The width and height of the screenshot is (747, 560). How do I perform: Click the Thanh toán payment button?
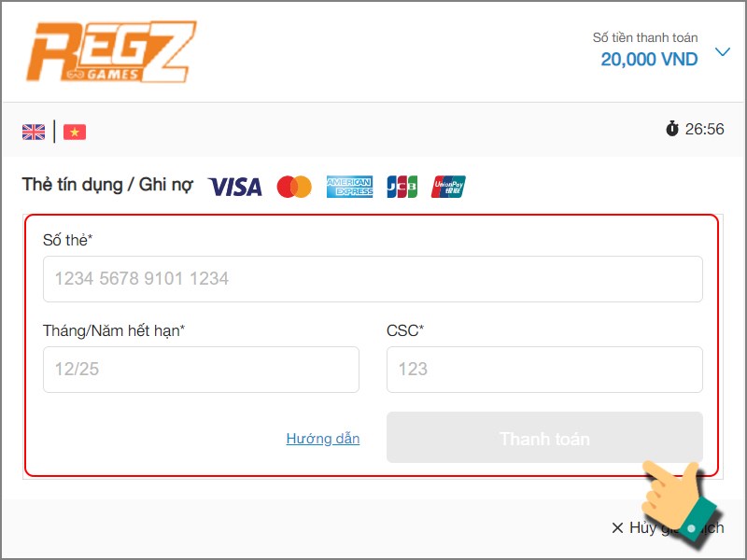point(544,437)
